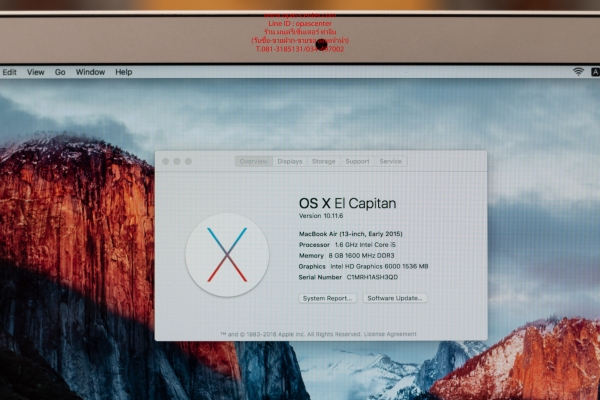
Task: Click the Graphics Intel HD Graphics 6000 line
Action: click(363, 266)
